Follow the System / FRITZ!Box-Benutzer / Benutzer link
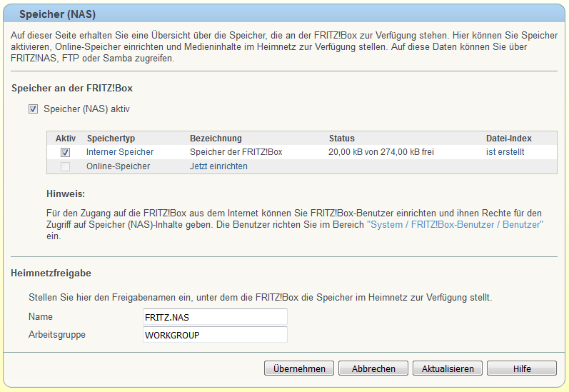569x392 pixels. (455, 225)
